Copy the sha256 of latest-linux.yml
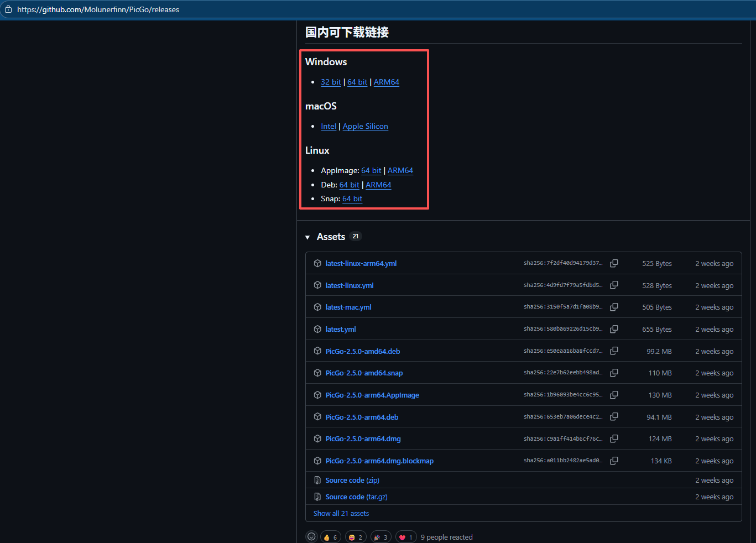 point(614,285)
